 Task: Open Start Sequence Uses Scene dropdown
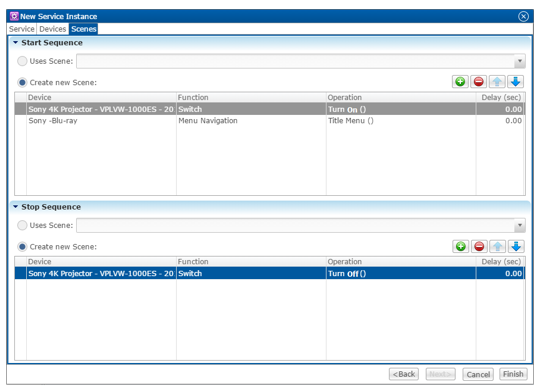click(x=520, y=61)
